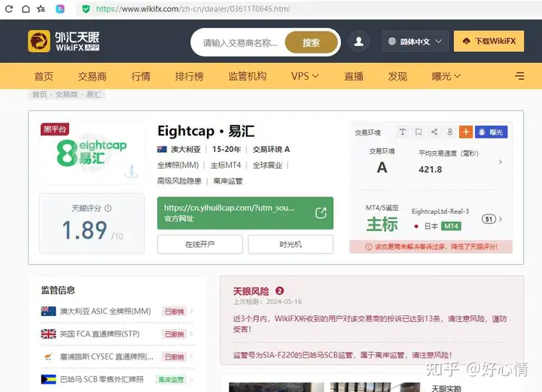Image resolution: width=542 pixels, height=392 pixels.
Task: Open the 排行榜 nav tab
Action: click(190, 76)
